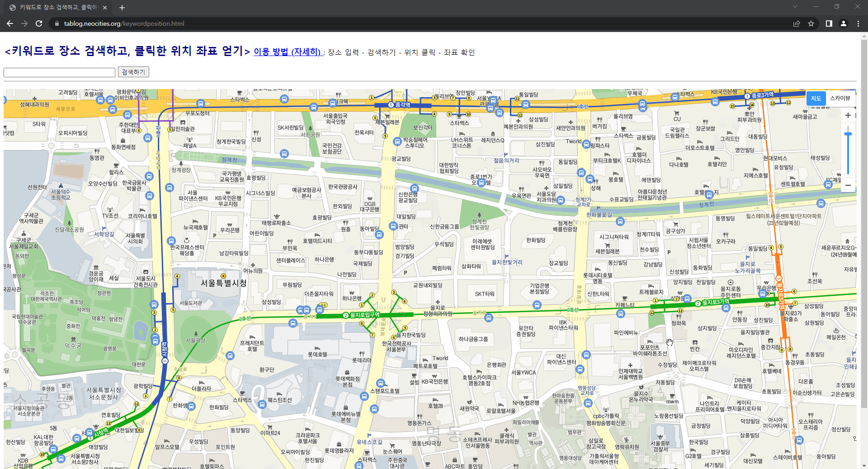Click the 롯데백화점 본점 label
868x469 pixels.
[x=348, y=382]
